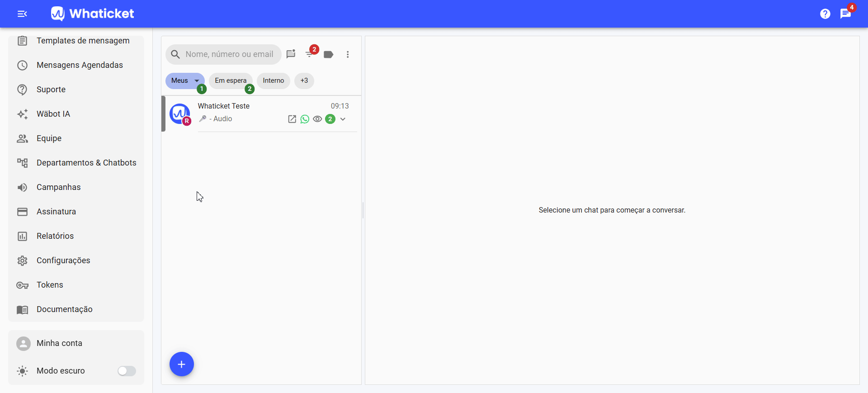Open Mensagens Agendadas
The height and width of the screenshot is (393, 868).
(76, 65)
